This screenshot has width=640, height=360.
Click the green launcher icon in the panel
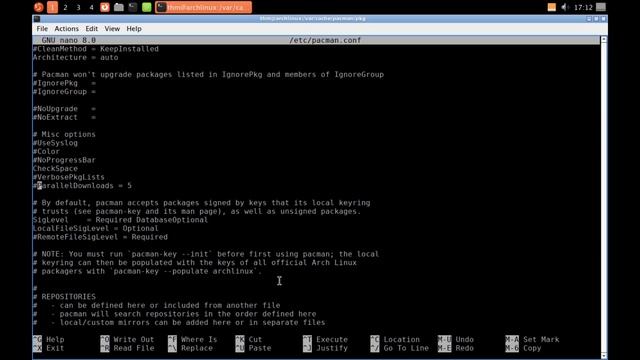pyautogui.click(x=147, y=7)
